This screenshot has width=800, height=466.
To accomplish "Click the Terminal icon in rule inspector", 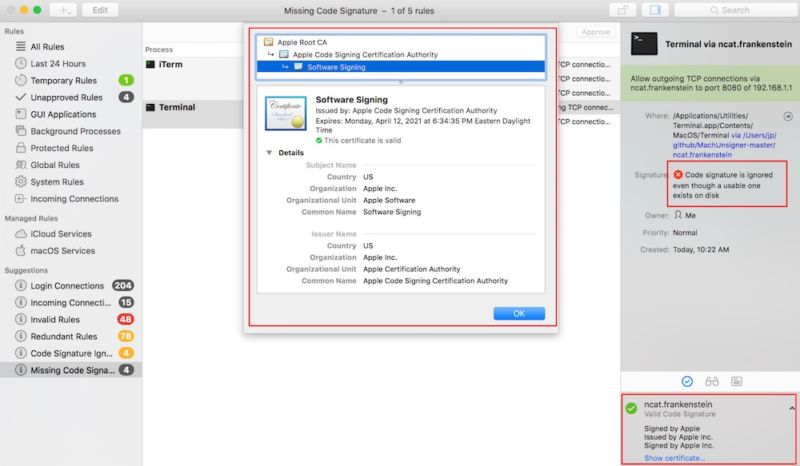I will pos(644,44).
